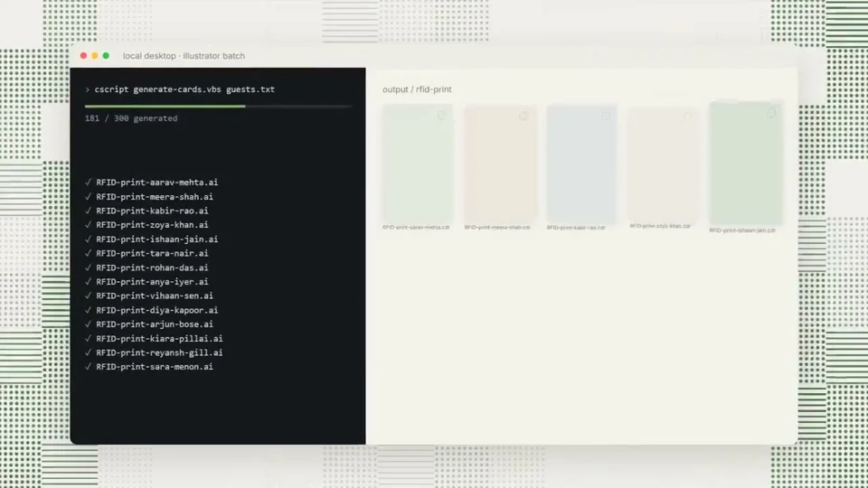Select RFID-print-sara-menon.ai in terminal list
The width and height of the screenshot is (868, 488).
coord(155,367)
